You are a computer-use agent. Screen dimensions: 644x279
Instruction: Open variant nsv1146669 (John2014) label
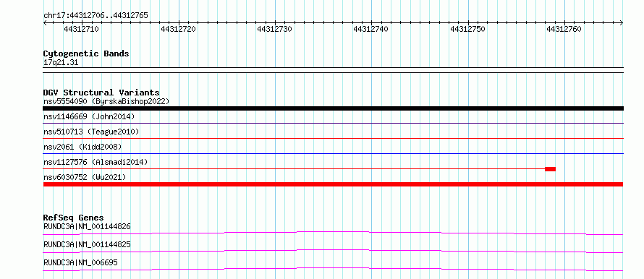point(89,116)
